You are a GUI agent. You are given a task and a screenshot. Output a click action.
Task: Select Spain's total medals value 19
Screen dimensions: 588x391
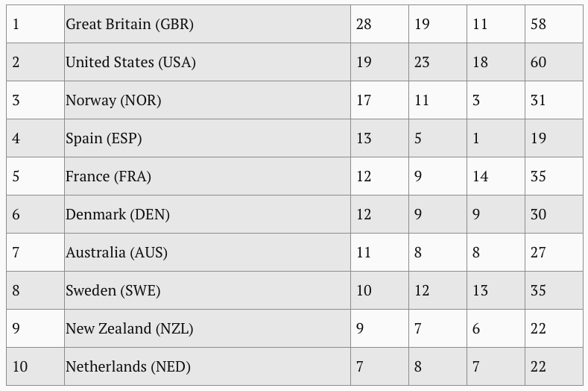pos(554,138)
